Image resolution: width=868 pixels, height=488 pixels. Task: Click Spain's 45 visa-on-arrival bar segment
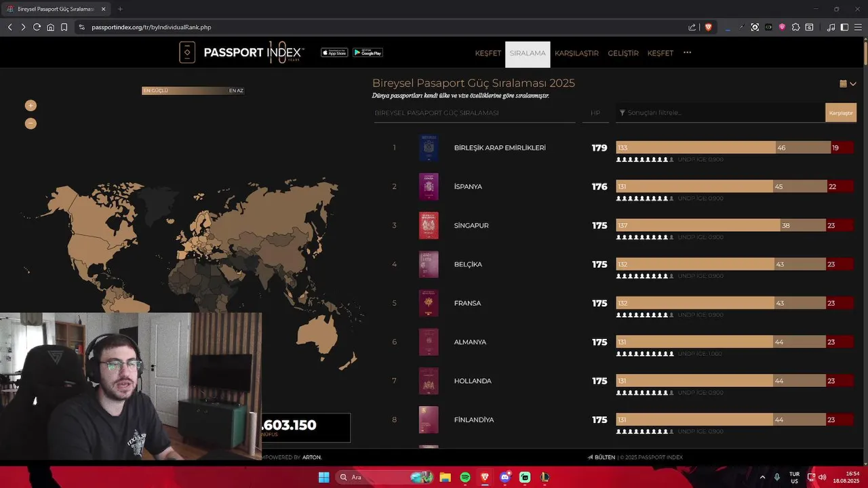[x=800, y=186]
